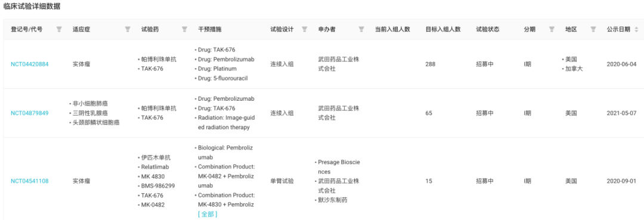Filter the 地区 column
This screenshot has height=220, width=644.
coord(593,29)
